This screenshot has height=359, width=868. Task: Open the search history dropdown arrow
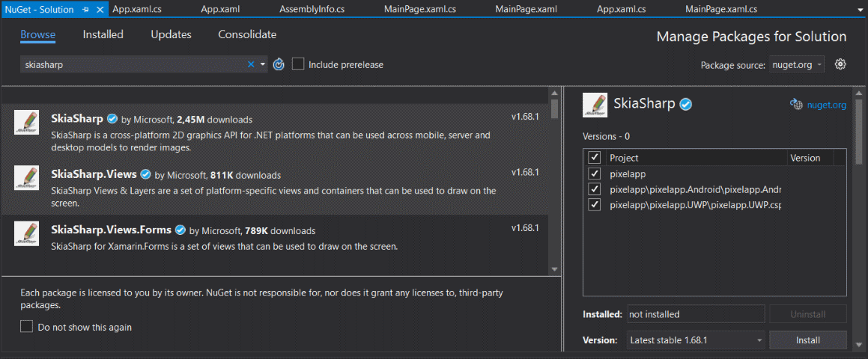coord(263,65)
